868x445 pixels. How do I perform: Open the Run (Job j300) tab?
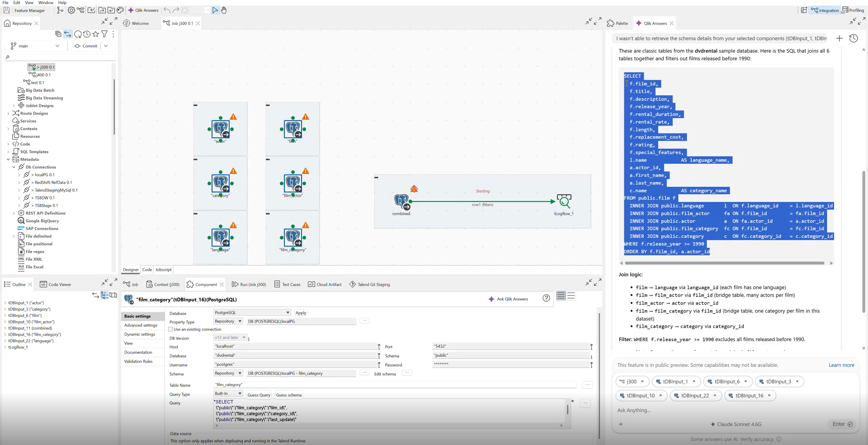click(249, 284)
